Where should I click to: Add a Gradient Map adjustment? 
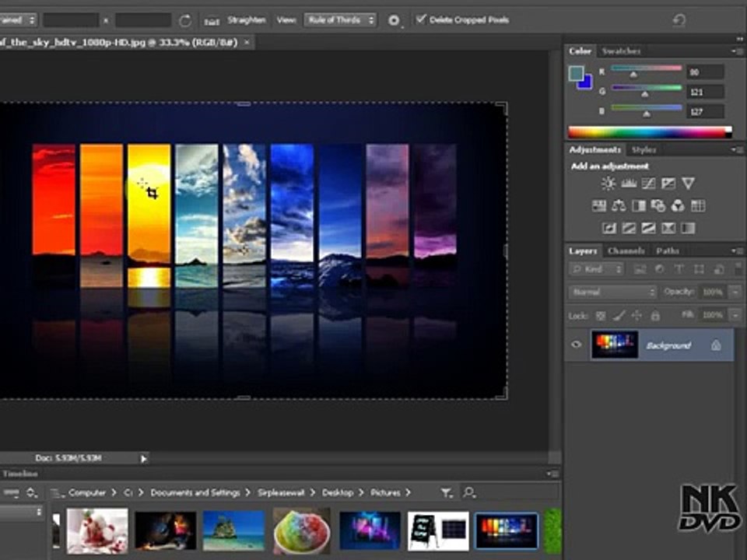(x=688, y=228)
